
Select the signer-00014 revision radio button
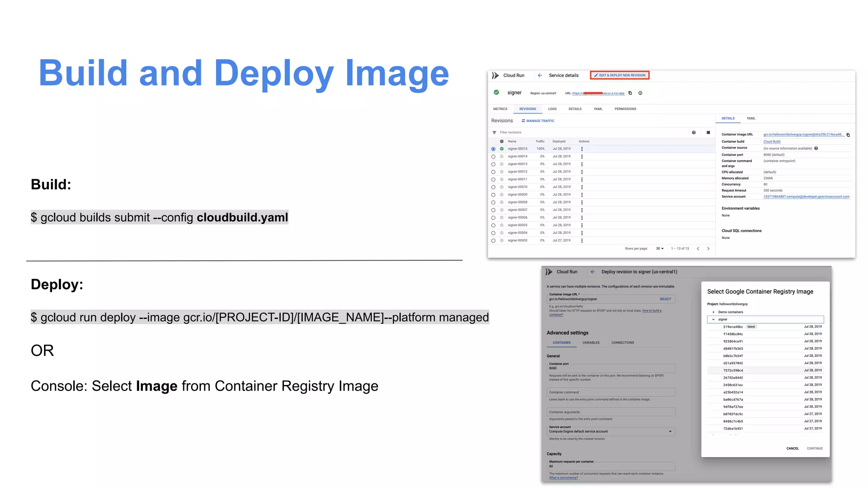pyautogui.click(x=493, y=157)
